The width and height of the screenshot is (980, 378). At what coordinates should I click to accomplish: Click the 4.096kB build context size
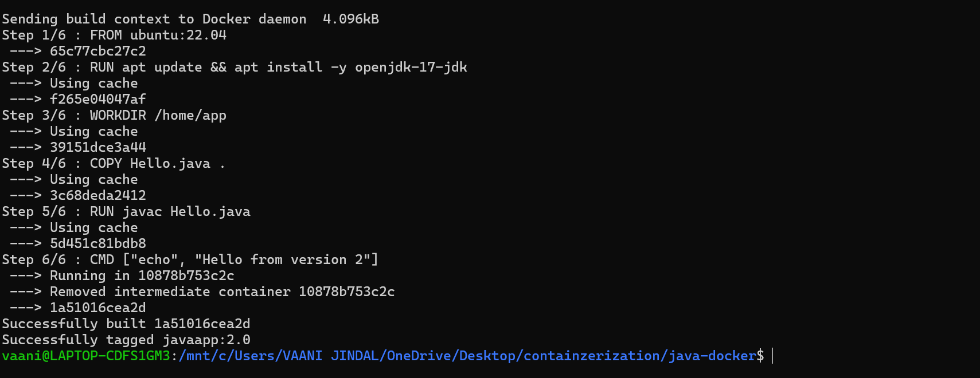[351, 19]
